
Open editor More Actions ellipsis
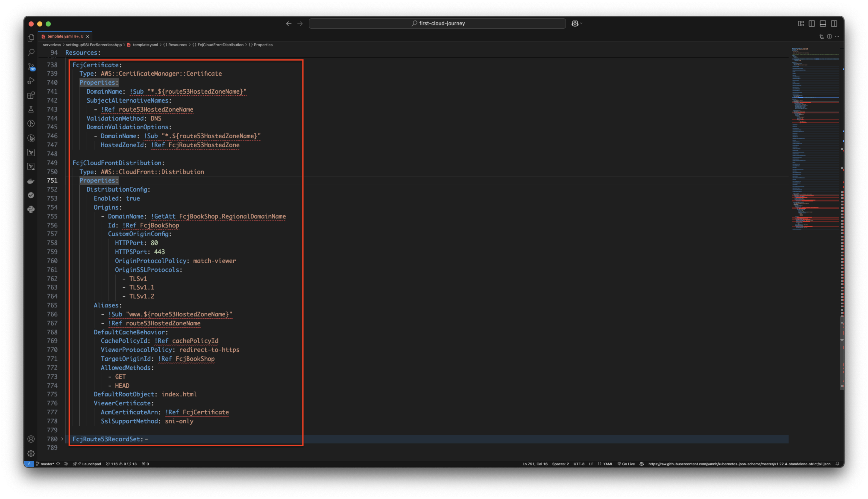click(837, 37)
